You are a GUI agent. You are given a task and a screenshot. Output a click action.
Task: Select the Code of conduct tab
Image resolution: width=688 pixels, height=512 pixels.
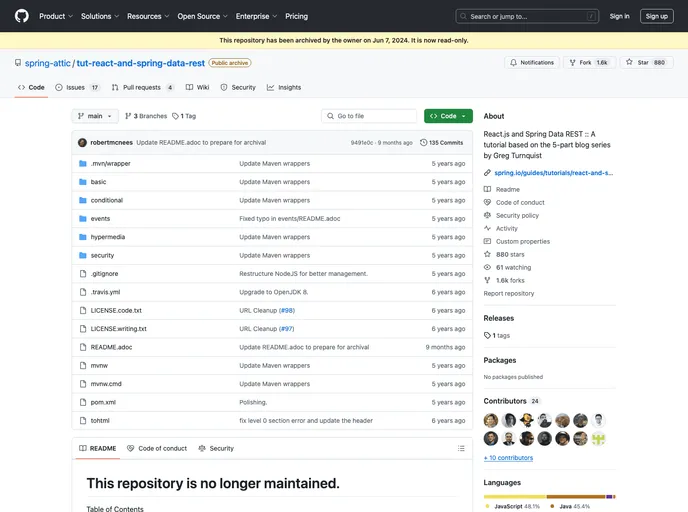point(157,448)
